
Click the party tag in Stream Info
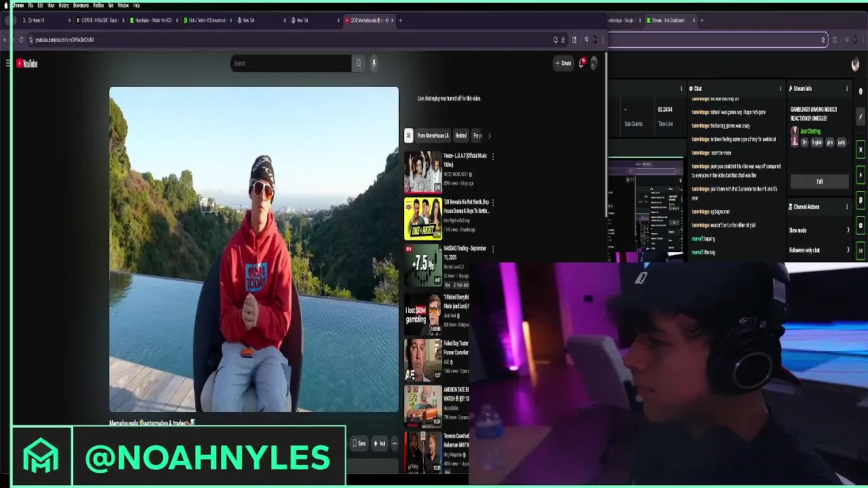pyautogui.click(x=842, y=142)
